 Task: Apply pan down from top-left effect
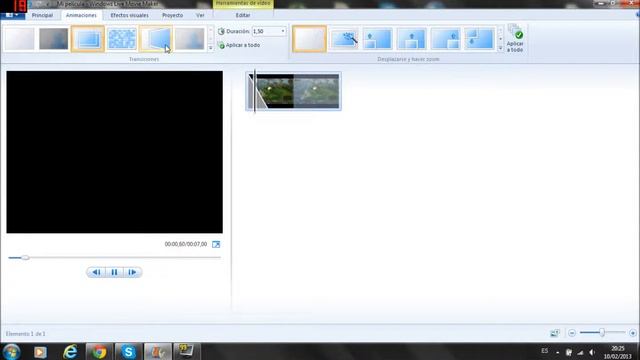(x=479, y=39)
